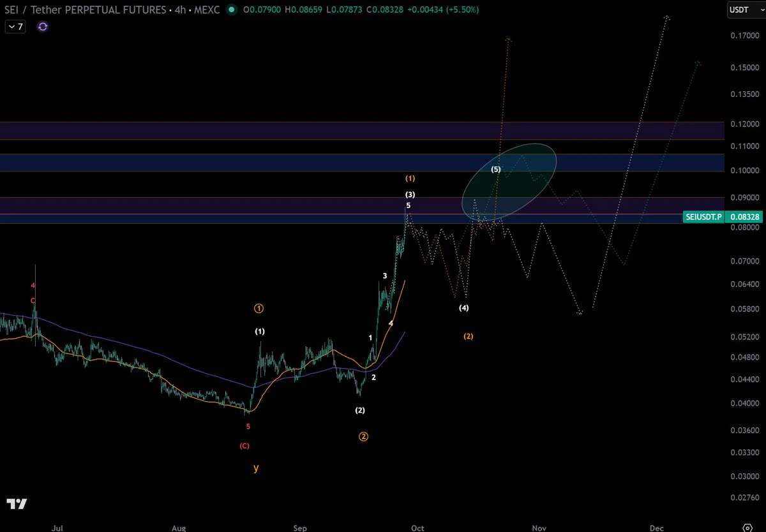
Task: Click the 0.15000 price axis label
Action: tap(745, 68)
